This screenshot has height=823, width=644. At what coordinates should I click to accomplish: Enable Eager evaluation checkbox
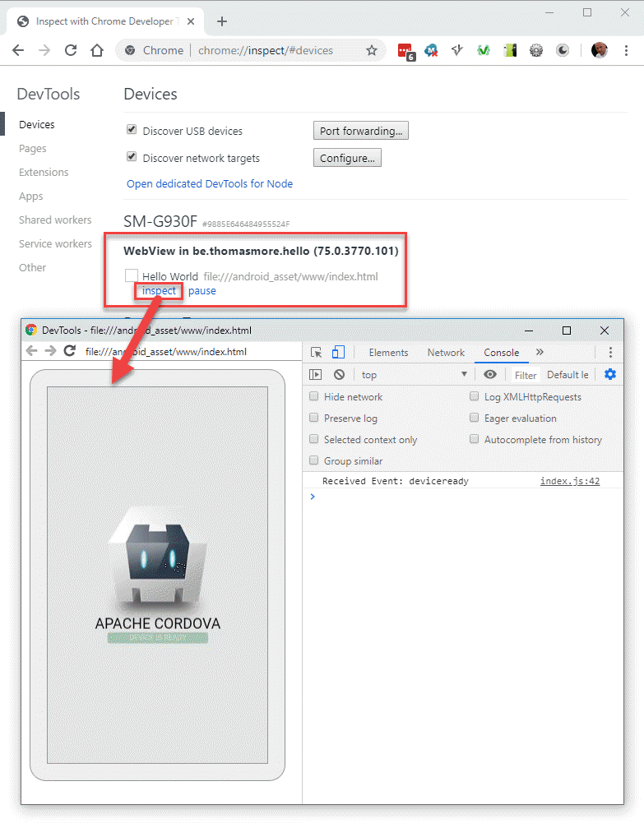474,418
